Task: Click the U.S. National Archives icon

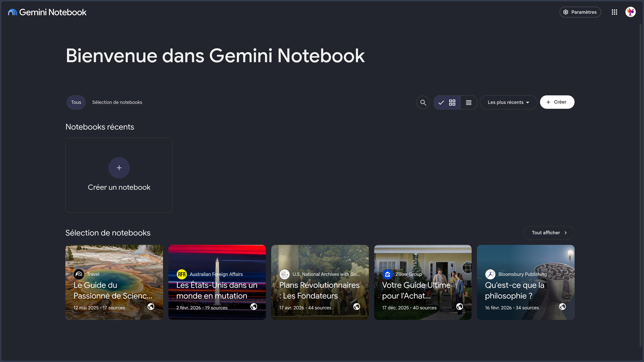Action: [284, 274]
